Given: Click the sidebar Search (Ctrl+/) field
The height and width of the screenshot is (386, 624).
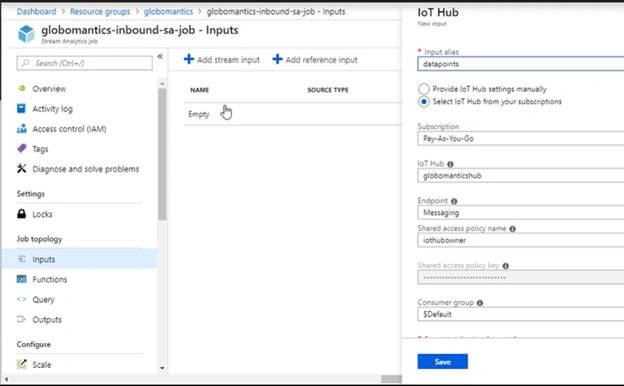Looking at the screenshot, I should coord(84,63).
